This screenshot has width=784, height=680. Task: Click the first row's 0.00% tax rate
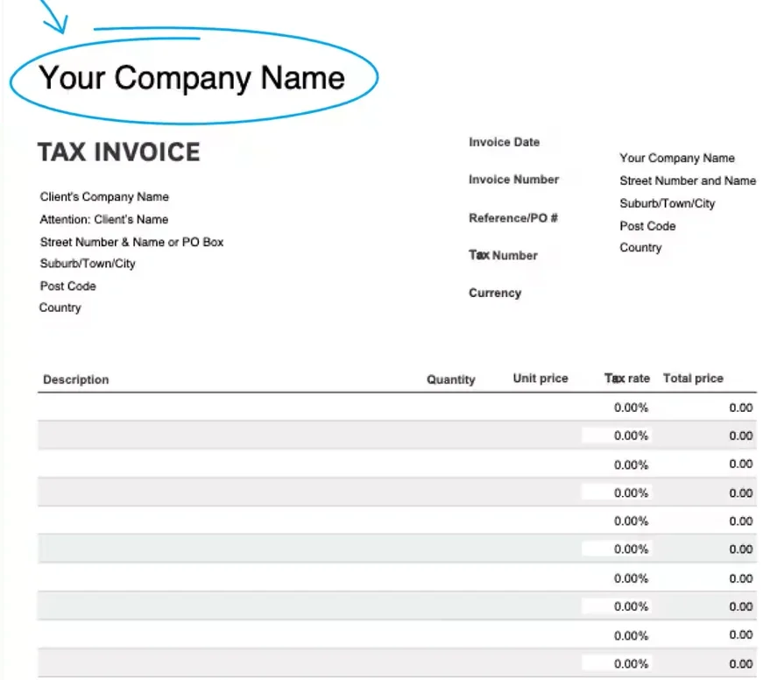[631, 407]
